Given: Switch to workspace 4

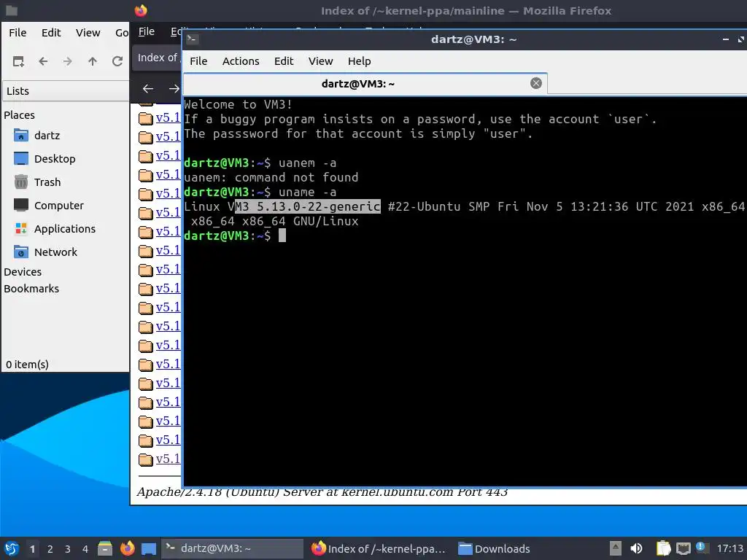Looking at the screenshot, I should coord(85,549).
